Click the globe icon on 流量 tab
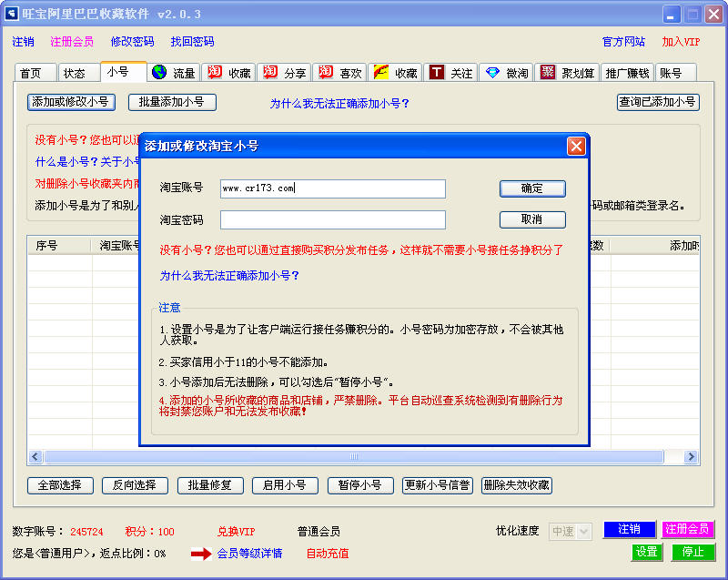 [x=159, y=72]
